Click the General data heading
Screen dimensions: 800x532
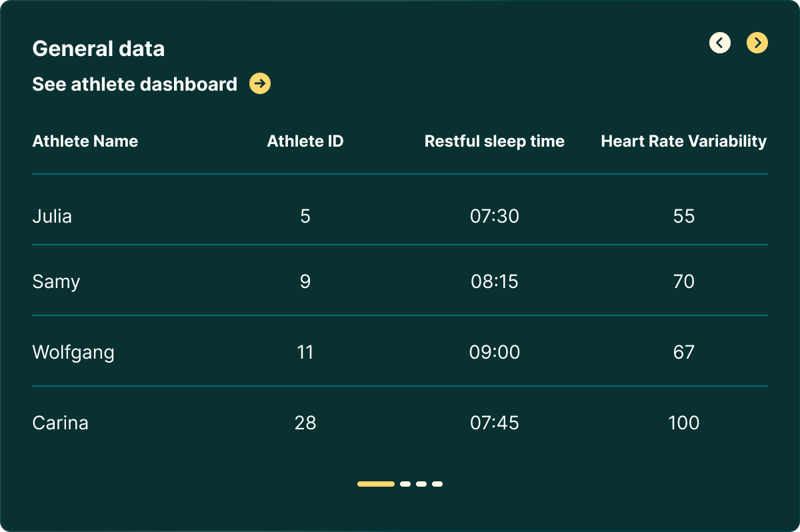tap(98, 48)
